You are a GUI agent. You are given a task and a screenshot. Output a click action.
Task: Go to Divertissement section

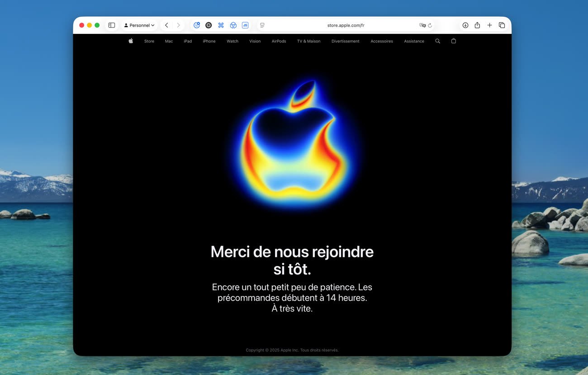pyautogui.click(x=346, y=41)
